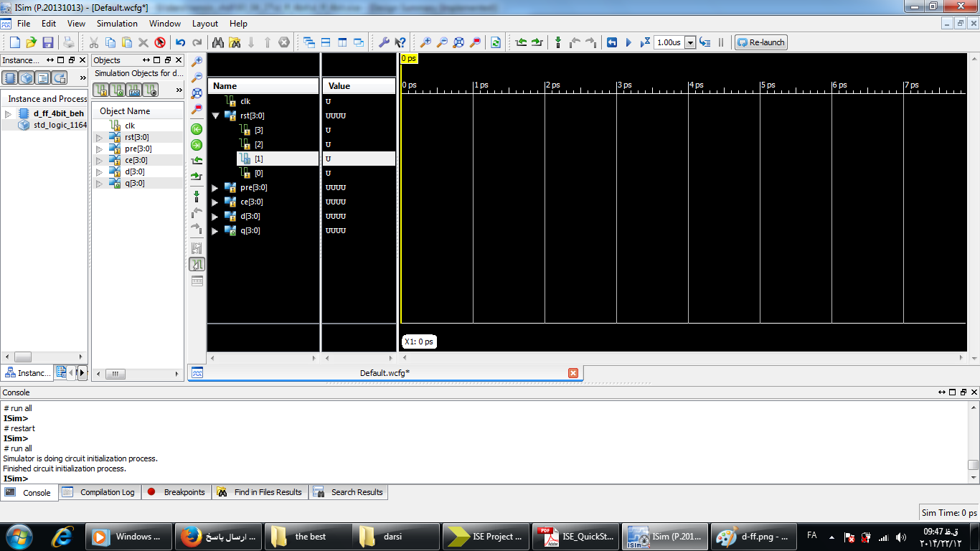The image size is (980, 551).
Task: Click the wrench settings toolbar icon
Action: pos(384,42)
